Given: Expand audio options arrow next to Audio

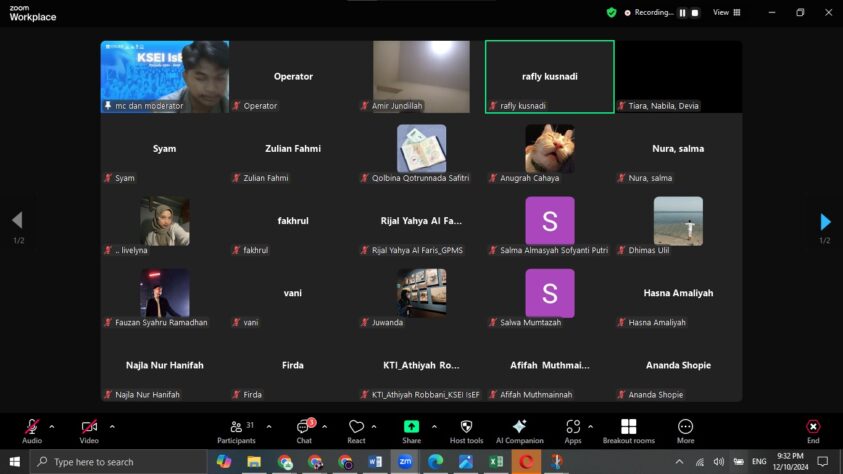Looking at the screenshot, I should click(x=52, y=426).
